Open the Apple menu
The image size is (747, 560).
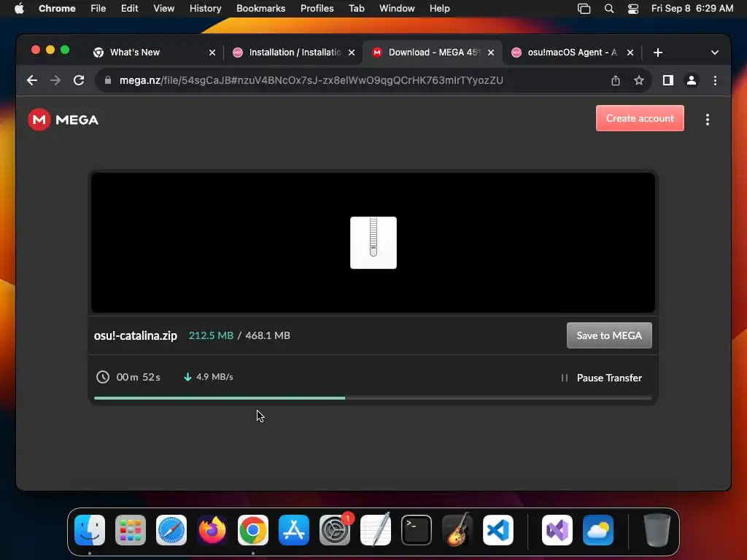click(x=19, y=9)
